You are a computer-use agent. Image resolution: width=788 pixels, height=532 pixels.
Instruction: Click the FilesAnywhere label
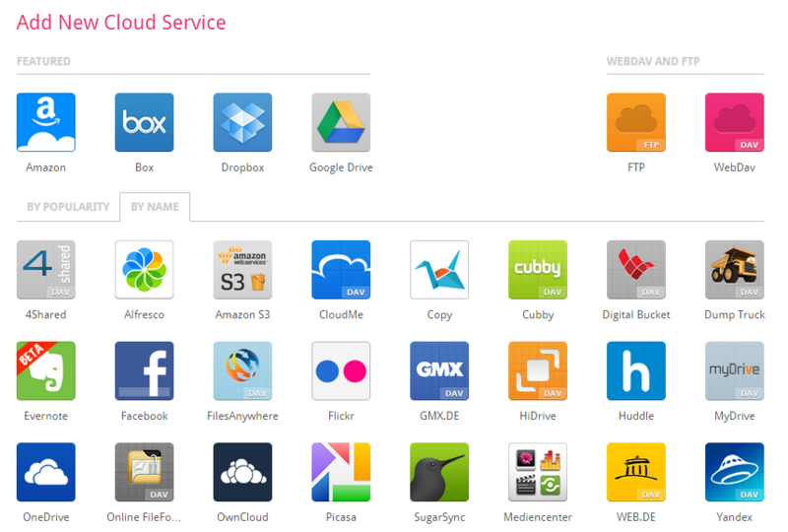tap(242, 416)
